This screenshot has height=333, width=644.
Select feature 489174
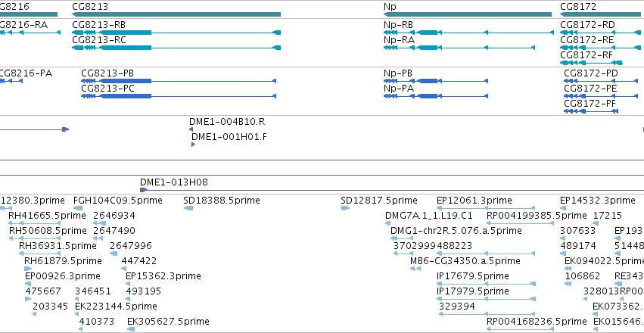click(563, 254)
